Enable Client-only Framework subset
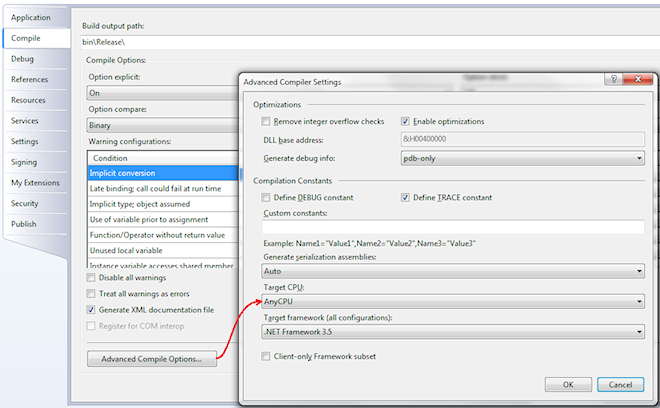 click(265, 356)
